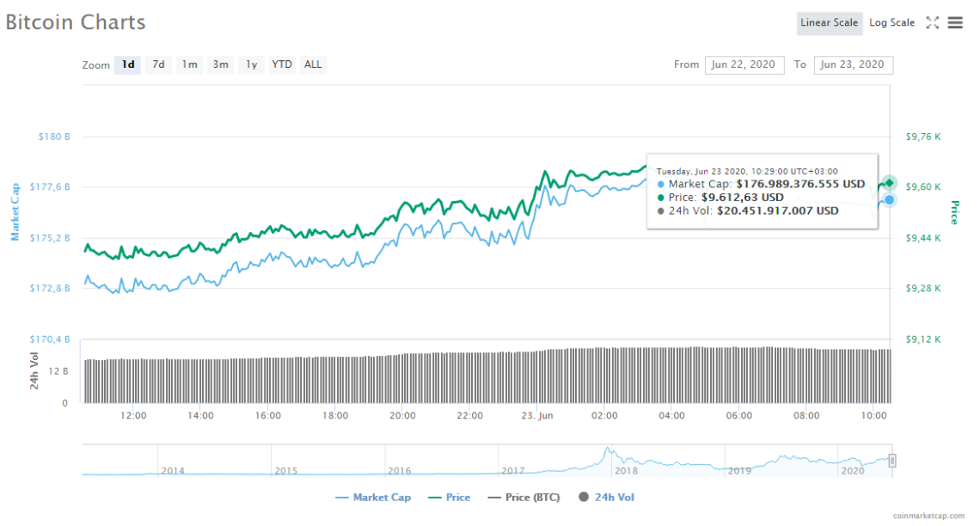Grab the navigator range handle at 2020

(x=891, y=461)
